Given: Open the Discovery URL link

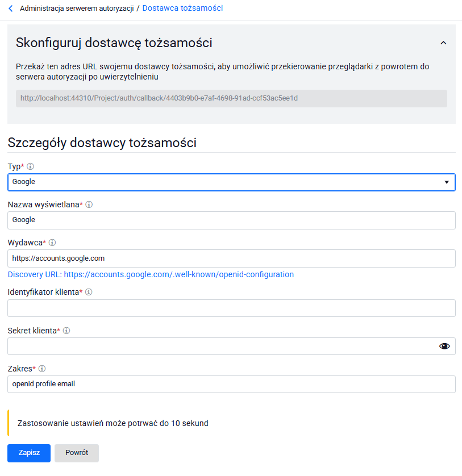Looking at the screenshot, I should point(151,274).
